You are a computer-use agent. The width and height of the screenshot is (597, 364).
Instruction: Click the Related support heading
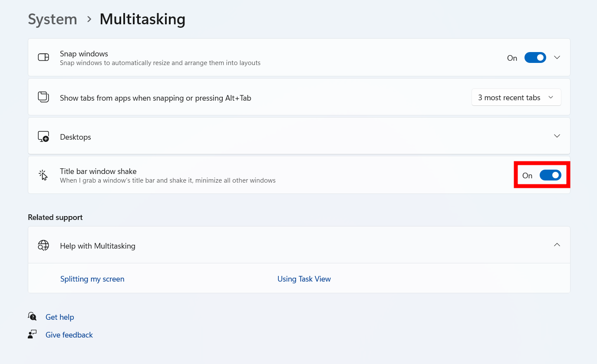coord(55,217)
